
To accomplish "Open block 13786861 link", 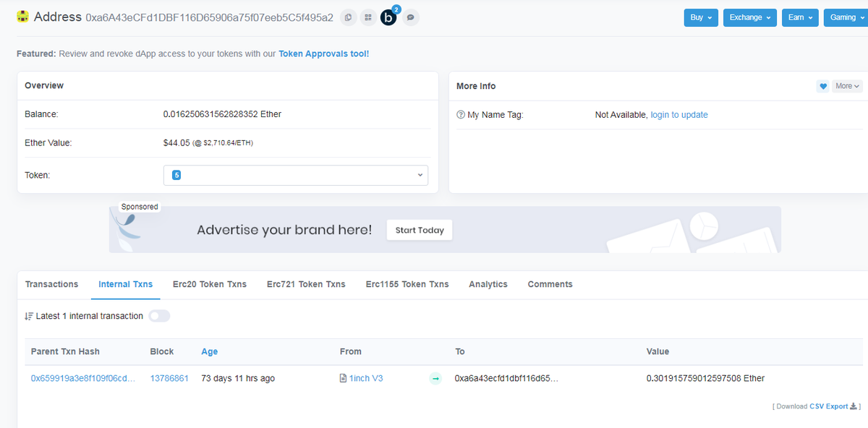I will point(169,378).
